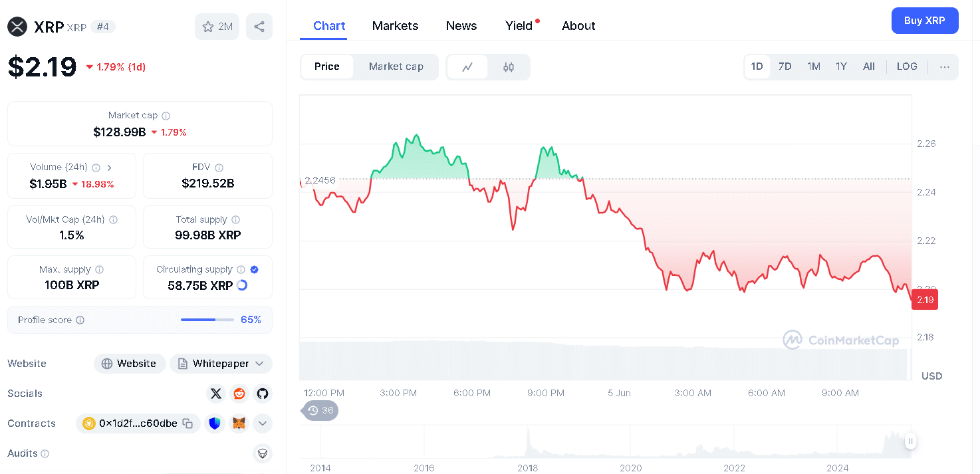The image size is (980, 474).
Task: Select the All time range
Action: tap(869, 67)
